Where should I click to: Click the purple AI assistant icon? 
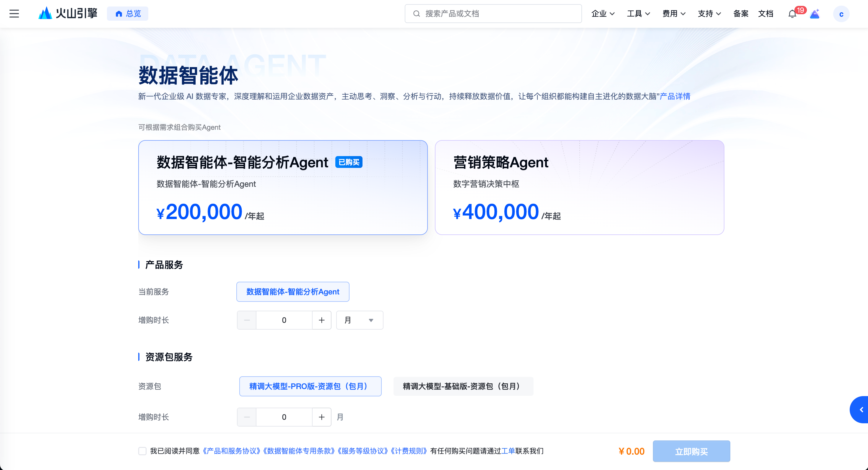pos(815,14)
